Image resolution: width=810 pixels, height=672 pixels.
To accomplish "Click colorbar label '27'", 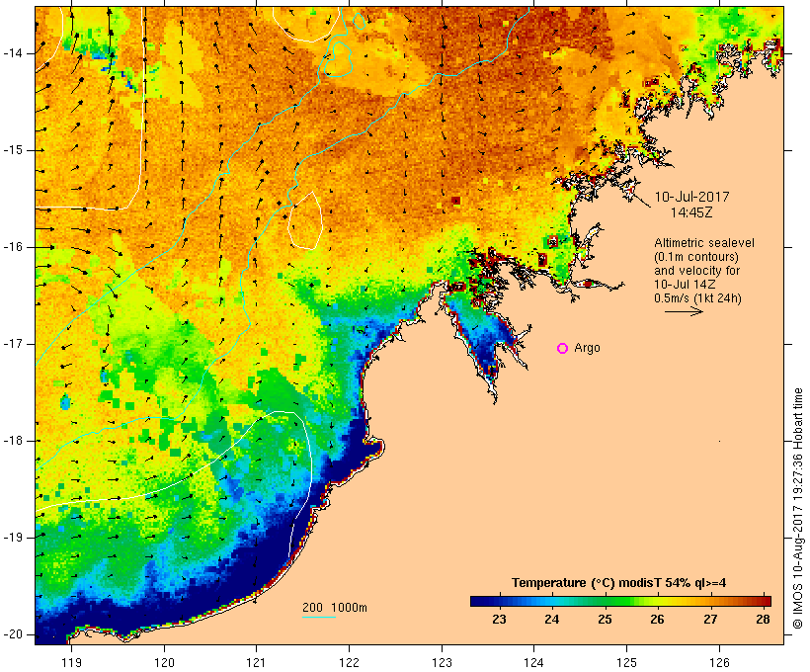I will click(710, 620).
